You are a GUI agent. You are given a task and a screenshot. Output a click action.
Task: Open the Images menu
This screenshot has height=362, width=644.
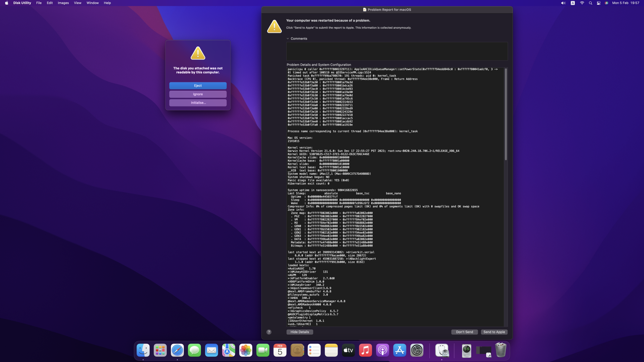pyautogui.click(x=63, y=3)
